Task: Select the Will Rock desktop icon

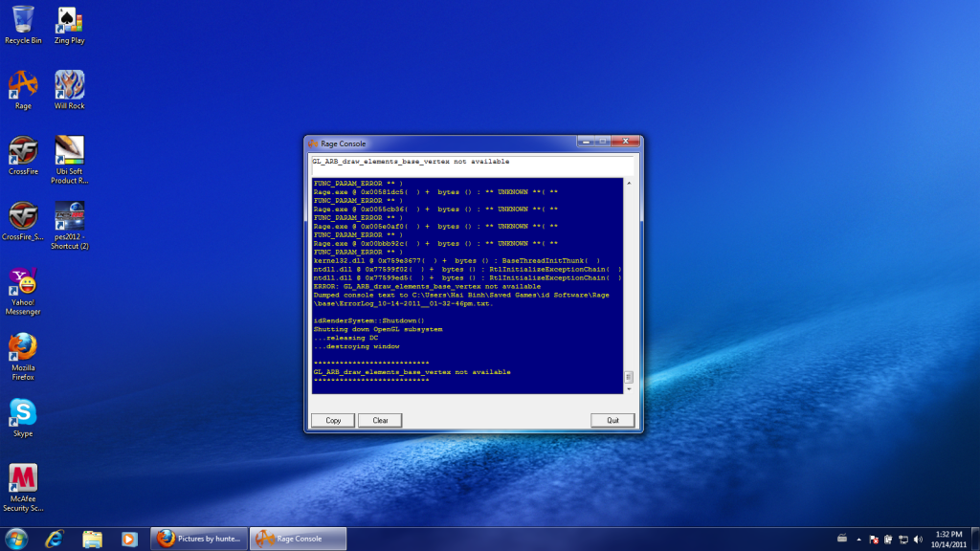Action: pos(69,90)
